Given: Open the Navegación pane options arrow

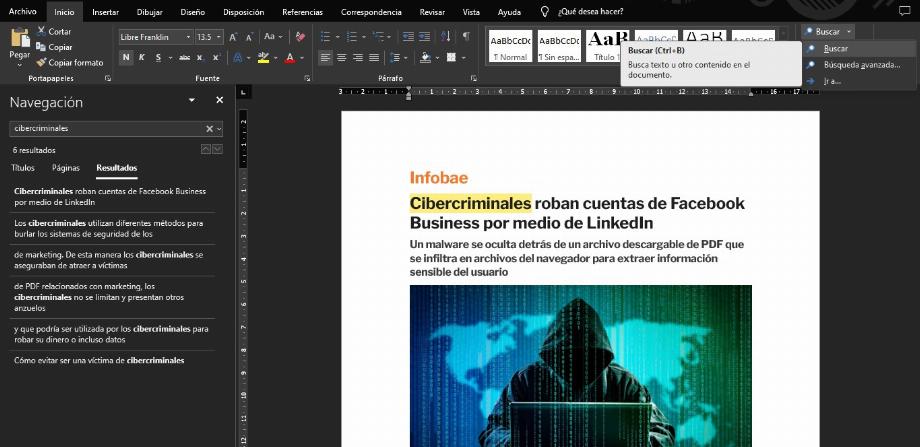Looking at the screenshot, I should point(191,100).
